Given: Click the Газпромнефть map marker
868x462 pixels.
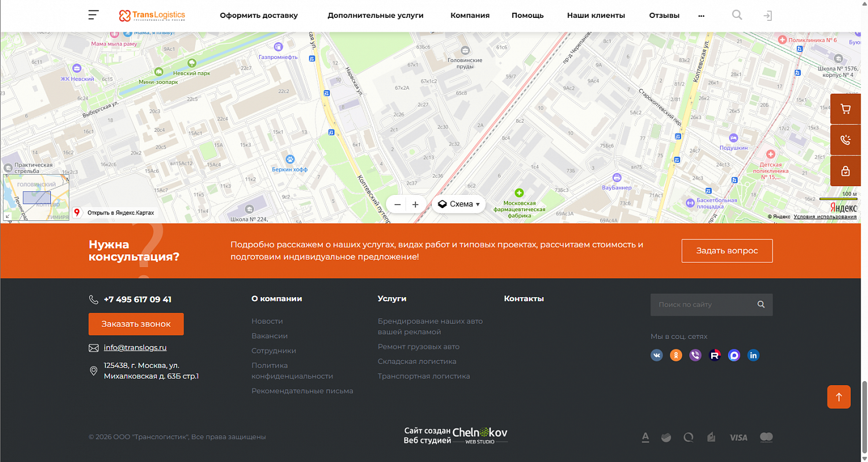Looking at the screenshot, I should (278, 46).
